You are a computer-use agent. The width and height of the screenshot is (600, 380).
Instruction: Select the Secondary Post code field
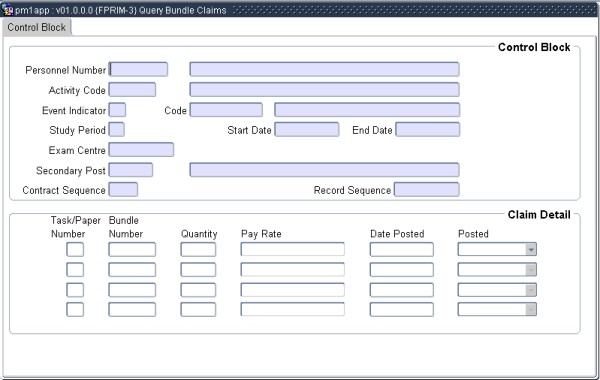point(131,170)
